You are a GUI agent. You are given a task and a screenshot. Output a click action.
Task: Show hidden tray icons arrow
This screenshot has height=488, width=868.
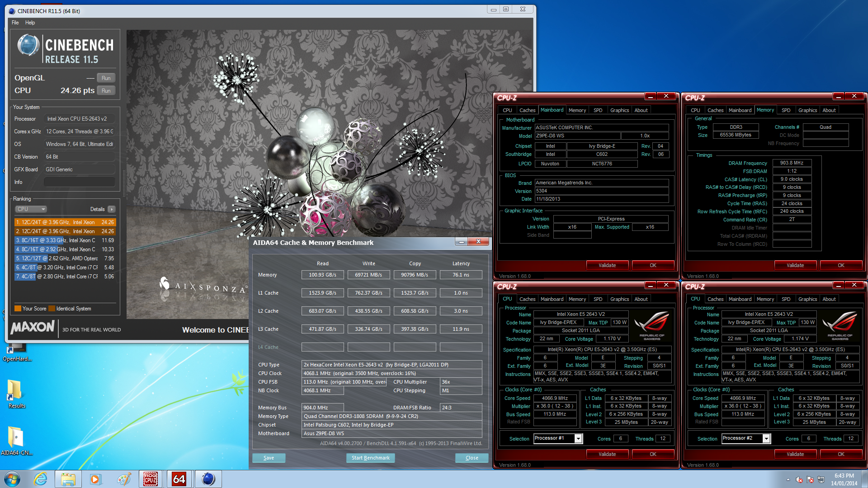tap(788, 479)
